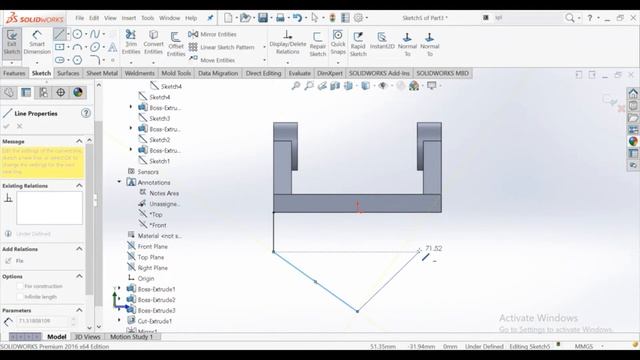Collapse the Message section
The width and height of the screenshot is (640, 360).
pyautogui.click(x=79, y=141)
